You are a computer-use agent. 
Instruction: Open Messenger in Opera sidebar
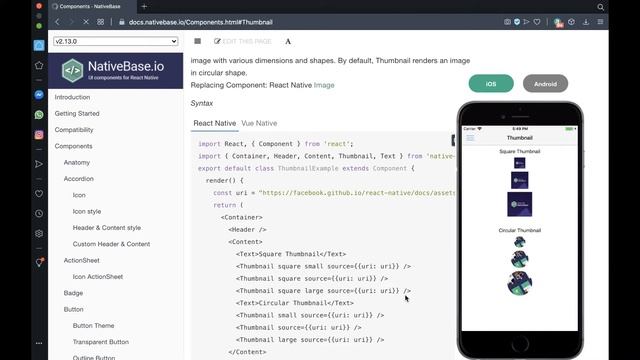39,95
